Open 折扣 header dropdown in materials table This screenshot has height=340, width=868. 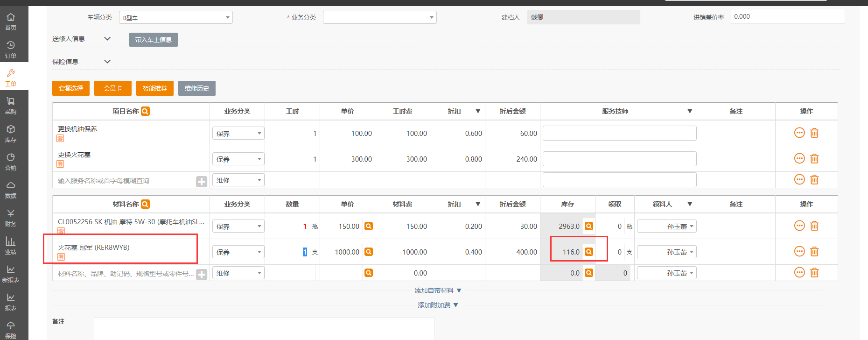click(478, 204)
